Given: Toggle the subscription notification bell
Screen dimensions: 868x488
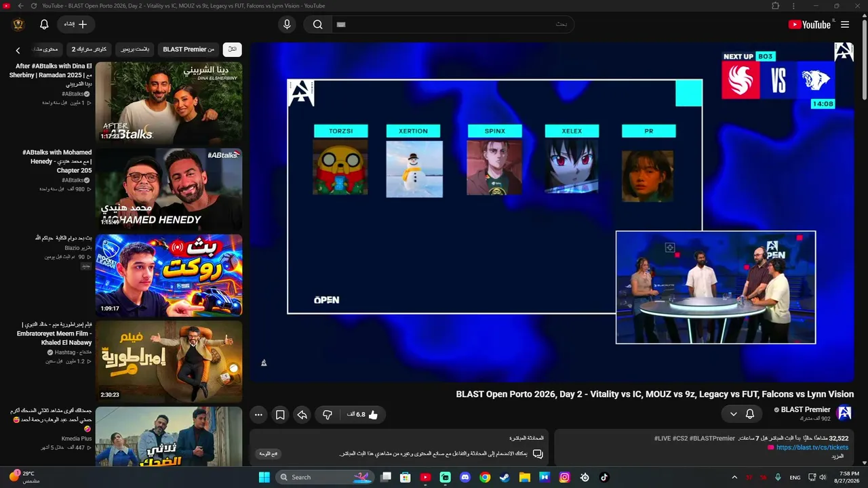Looking at the screenshot, I should pos(750,413).
